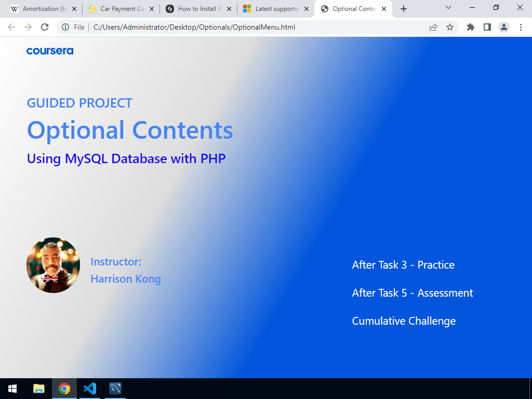Image resolution: width=532 pixels, height=399 pixels.
Task: Open the Windows Start menu
Action: click(x=12, y=389)
